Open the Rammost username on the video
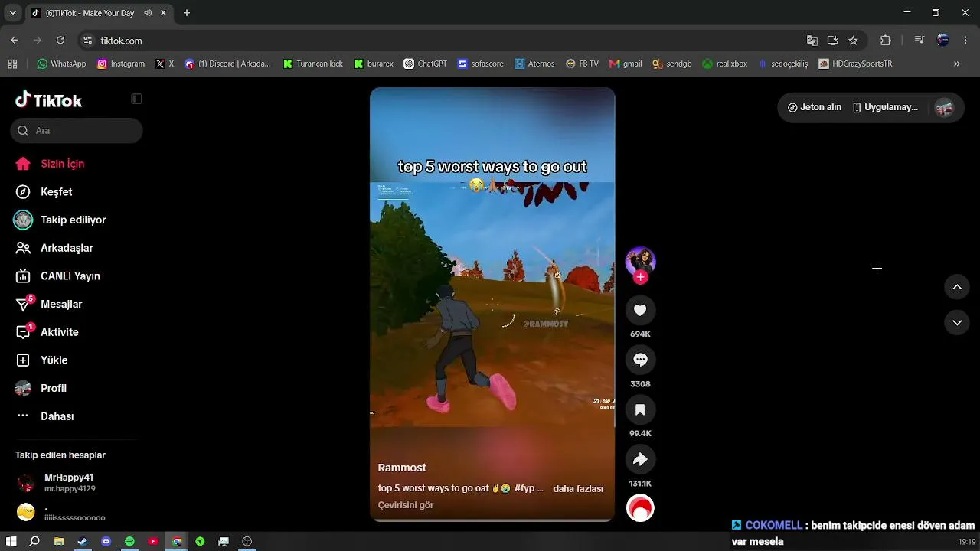Viewport: 980px width, 551px height. 402,468
